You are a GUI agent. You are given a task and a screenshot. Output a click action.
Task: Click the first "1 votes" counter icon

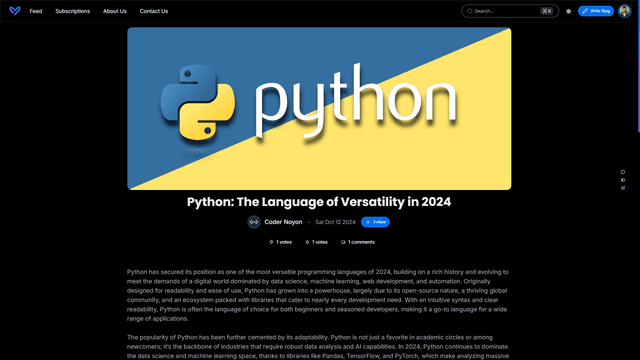point(271,242)
